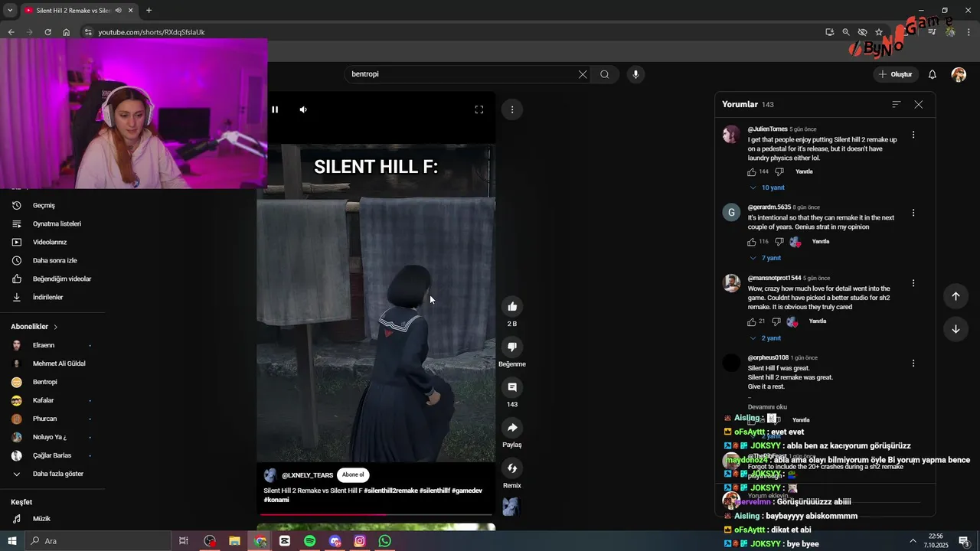Open options for orpheus0108 comment
Screen dimensions: 980x551
tap(913, 364)
